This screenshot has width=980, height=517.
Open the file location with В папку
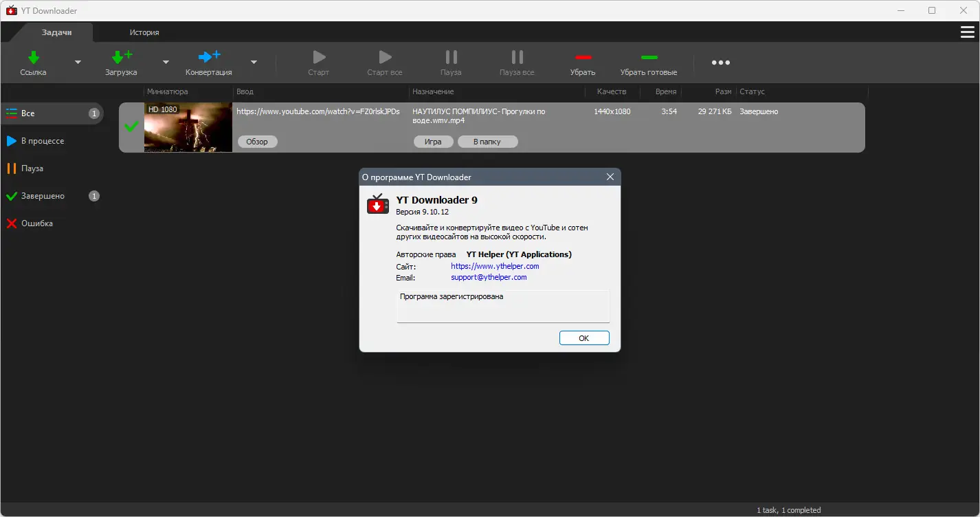point(487,142)
